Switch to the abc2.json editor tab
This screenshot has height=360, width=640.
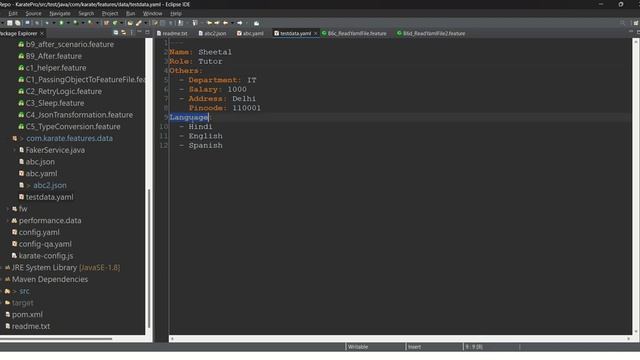[x=212, y=33]
